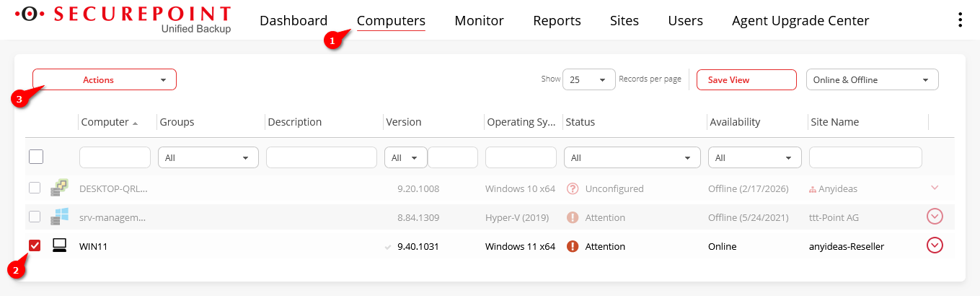Open the Actions dropdown
Screen dimensions: 980x296
tap(105, 79)
